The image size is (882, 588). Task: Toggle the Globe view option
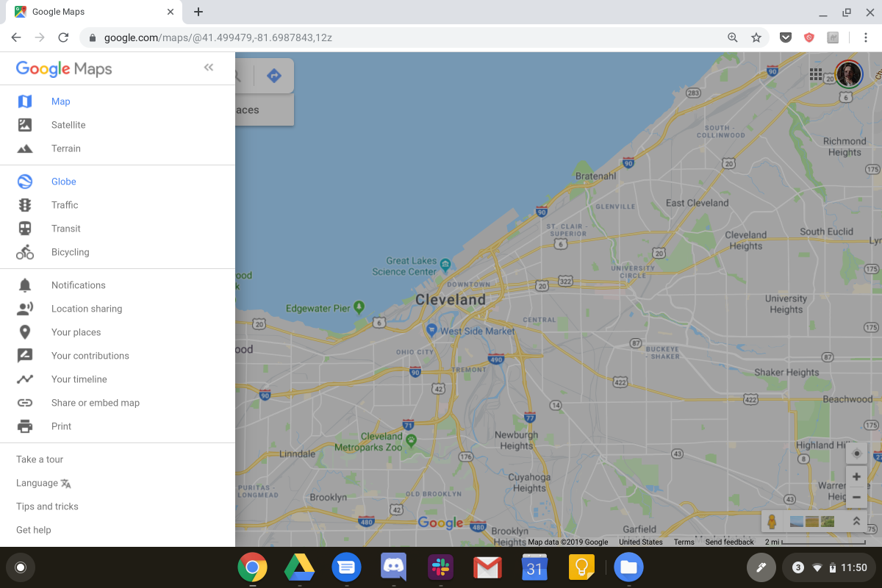[63, 182]
